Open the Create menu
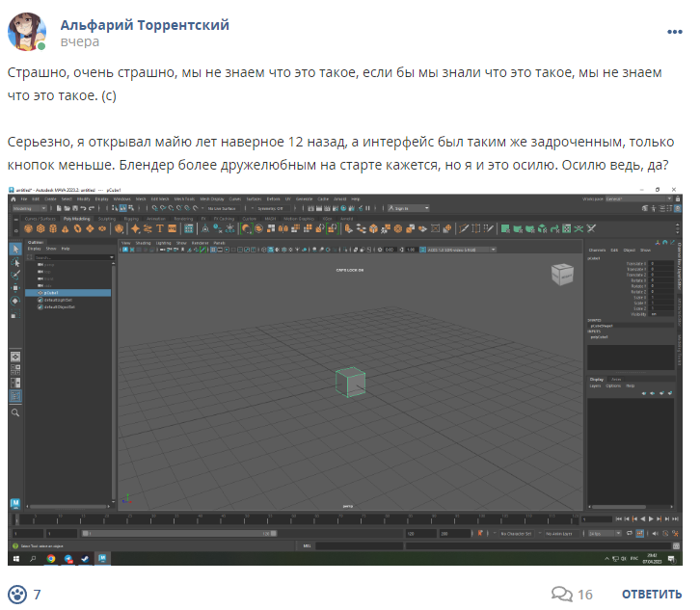The width and height of the screenshot is (700, 610). point(50,199)
